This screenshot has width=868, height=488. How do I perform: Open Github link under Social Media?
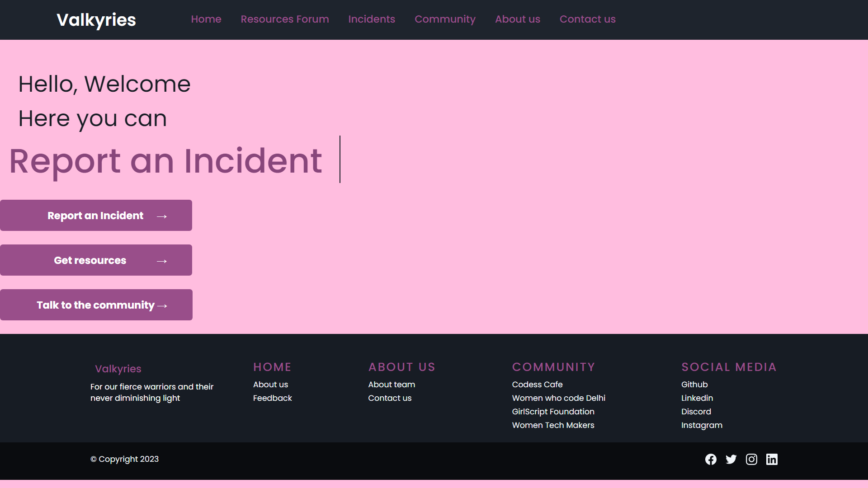pos(694,385)
